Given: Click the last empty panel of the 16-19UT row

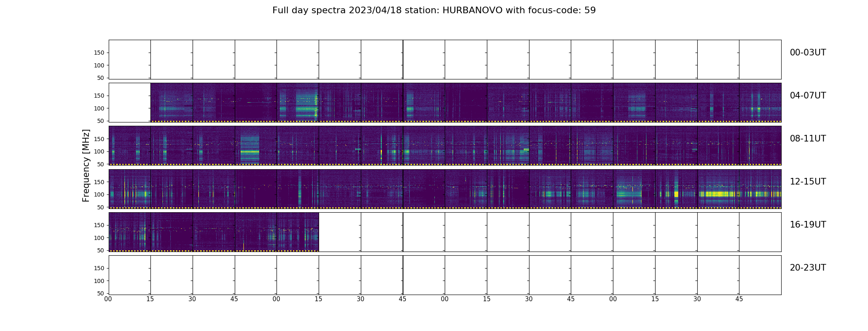Looking at the screenshot, I should click(760, 232).
